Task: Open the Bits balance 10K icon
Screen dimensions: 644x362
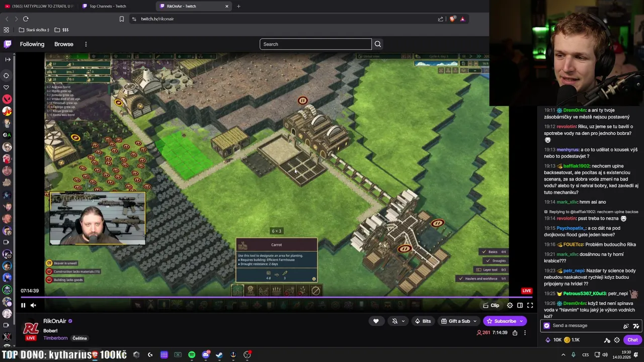Action: (x=553, y=340)
